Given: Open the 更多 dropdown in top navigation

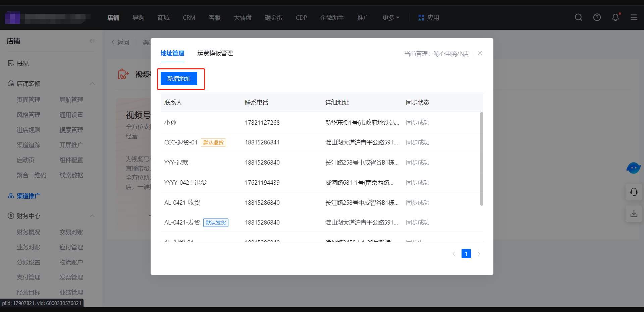Looking at the screenshot, I should 391,17.
